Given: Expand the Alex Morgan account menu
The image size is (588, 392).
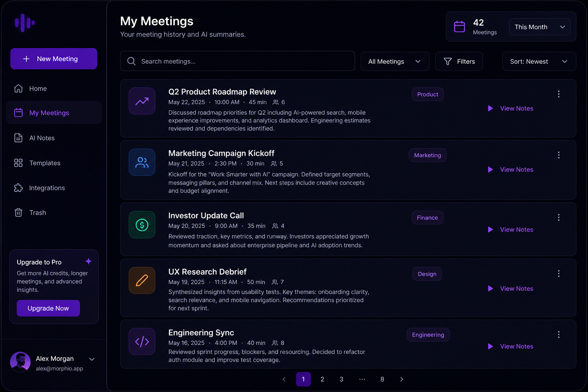Looking at the screenshot, I should click(x=92, y=359).
